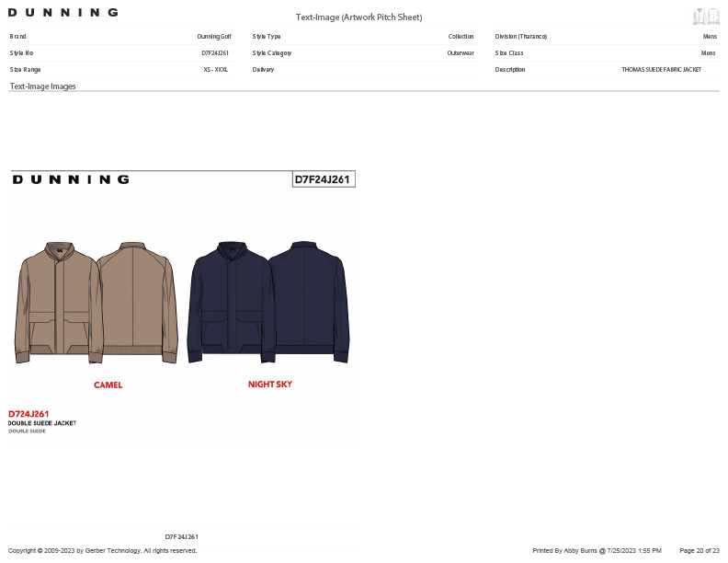Click the 'Size Range' label
This screenshot has height=563, width=728.
coord(25,70)
